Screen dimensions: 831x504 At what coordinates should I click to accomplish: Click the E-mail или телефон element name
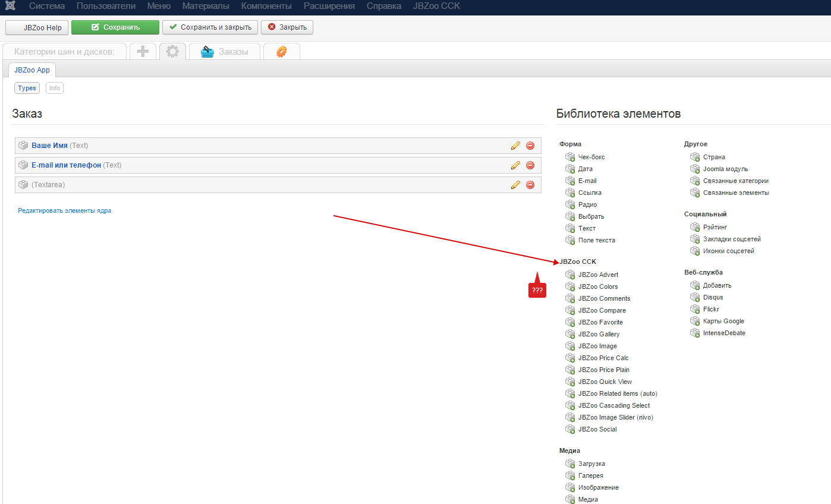coord(66,165)
